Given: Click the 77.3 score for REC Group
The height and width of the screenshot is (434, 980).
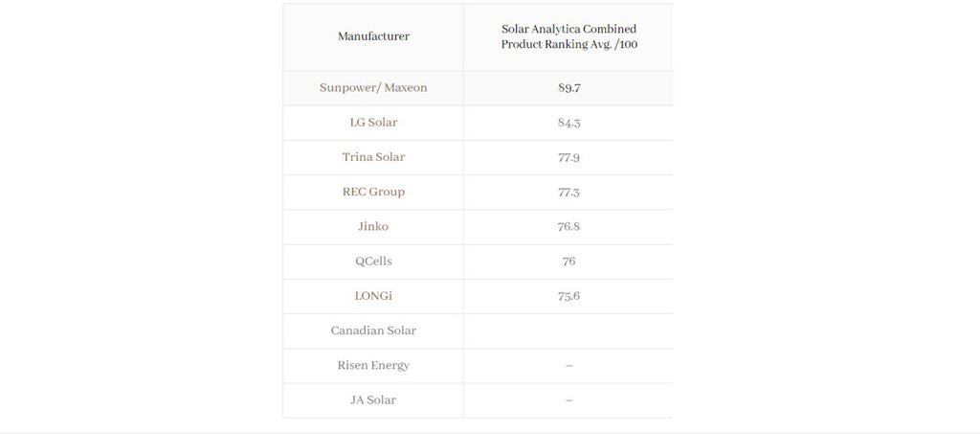Looking at the screenshot, I should 568,192.
